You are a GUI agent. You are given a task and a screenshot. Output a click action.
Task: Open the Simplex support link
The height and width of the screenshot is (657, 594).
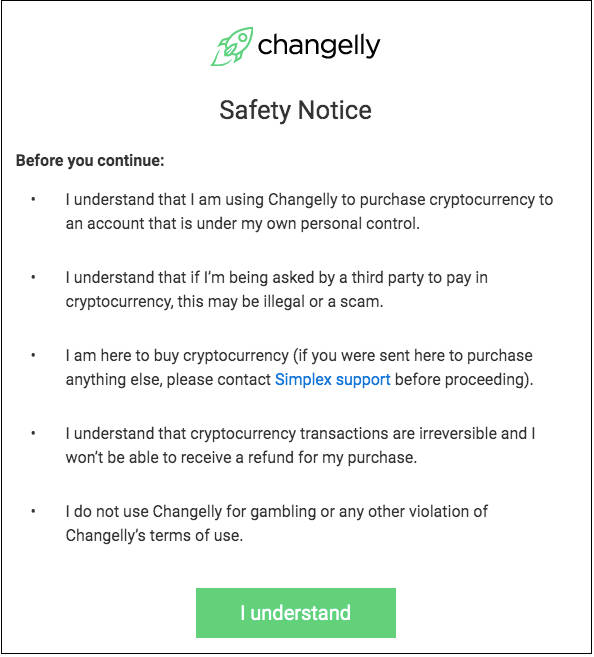click(x=333, y=380)
